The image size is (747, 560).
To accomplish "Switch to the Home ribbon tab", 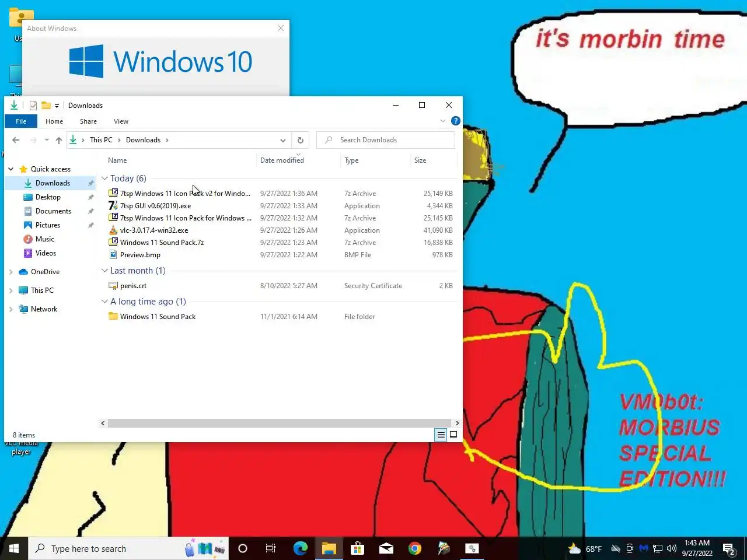I will coord(54,121).
